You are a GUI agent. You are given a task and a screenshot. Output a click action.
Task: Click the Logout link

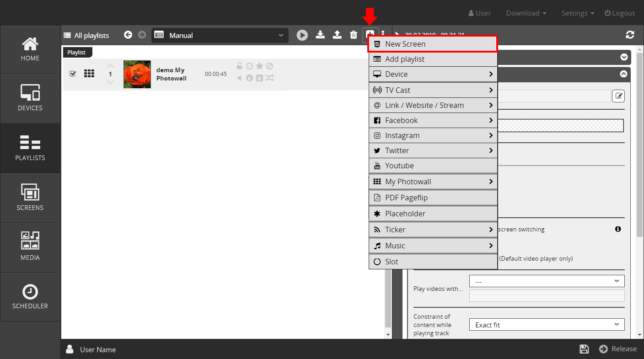tap(620, 13)
